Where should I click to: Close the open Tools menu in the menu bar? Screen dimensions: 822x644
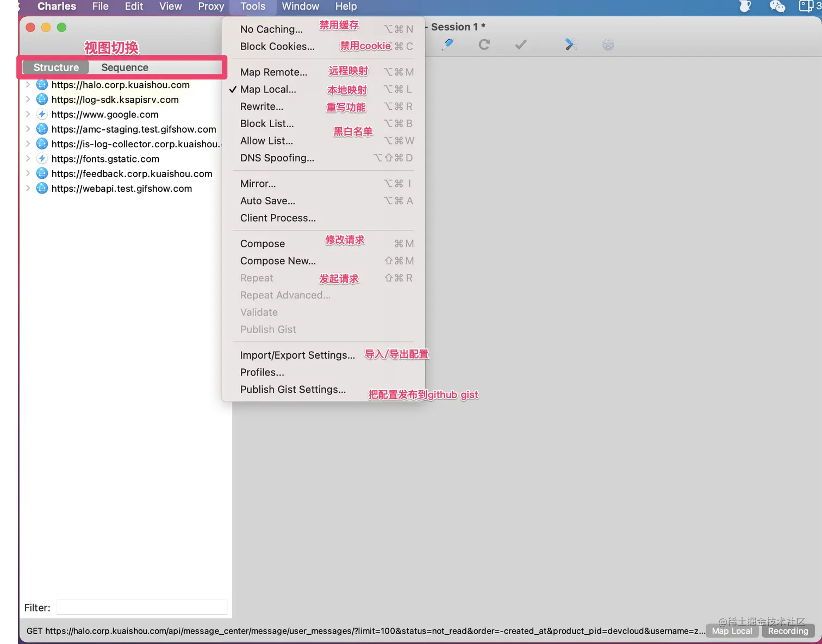tap(253, 6)
